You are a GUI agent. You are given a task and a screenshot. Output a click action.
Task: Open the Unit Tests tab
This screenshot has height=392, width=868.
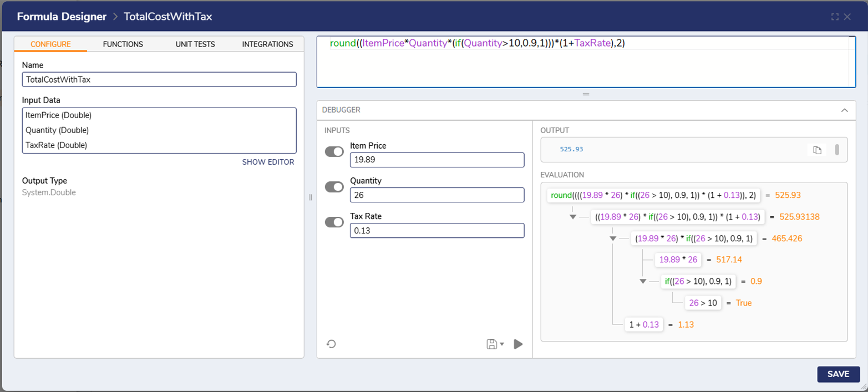(x=195, y=44)
